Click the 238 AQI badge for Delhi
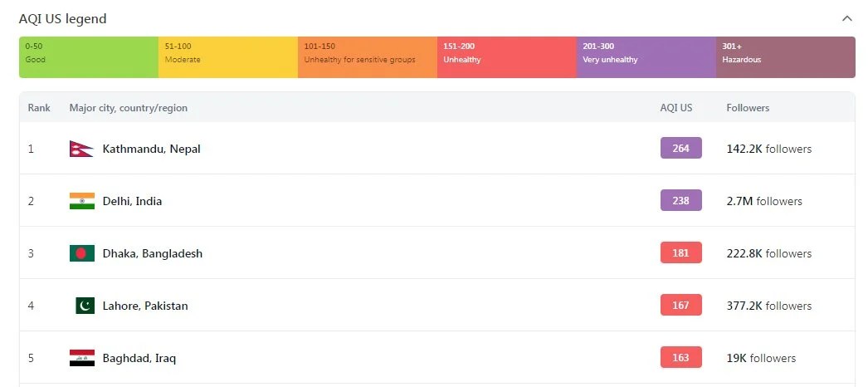 [681, 200]
